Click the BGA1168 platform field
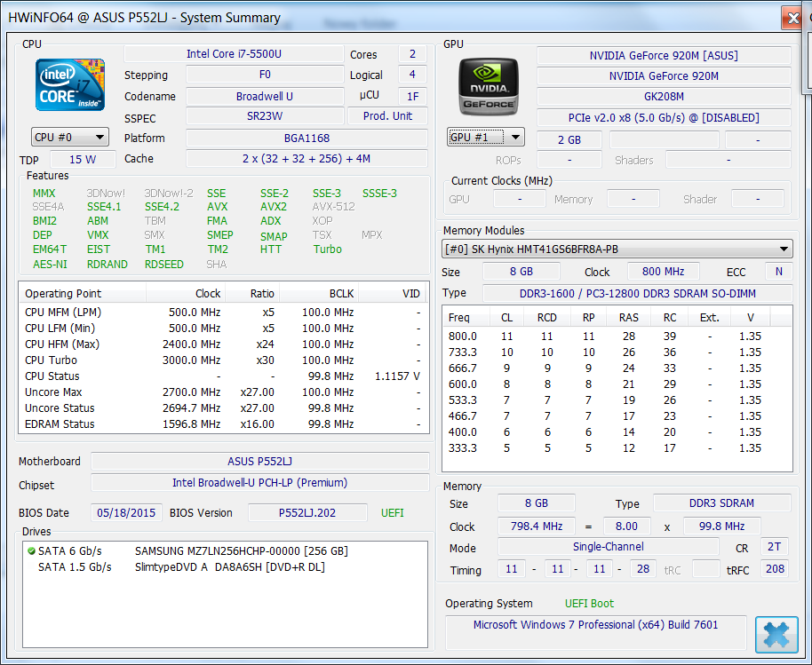 coord(306,139)
